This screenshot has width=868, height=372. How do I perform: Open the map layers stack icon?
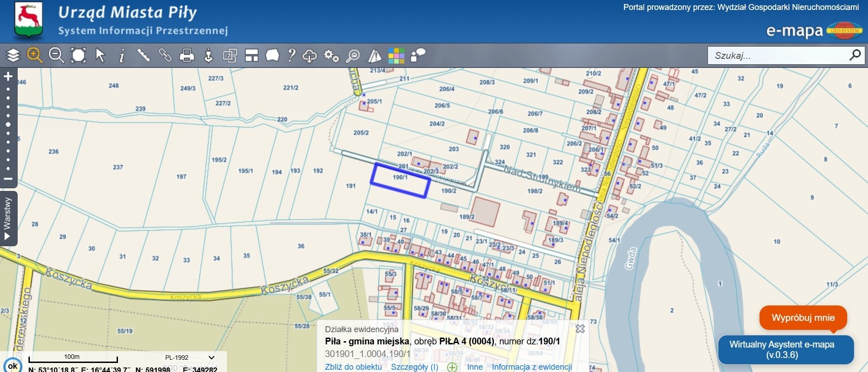coord(13,56)
